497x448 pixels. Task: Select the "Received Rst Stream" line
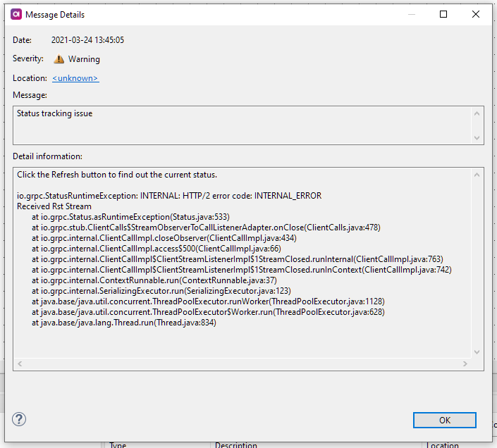(54, 206)
